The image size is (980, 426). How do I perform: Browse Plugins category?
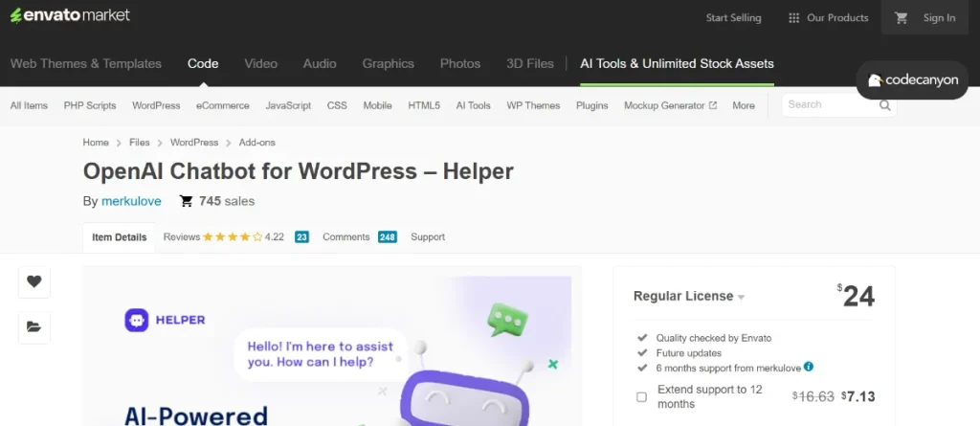click(591, 105)
